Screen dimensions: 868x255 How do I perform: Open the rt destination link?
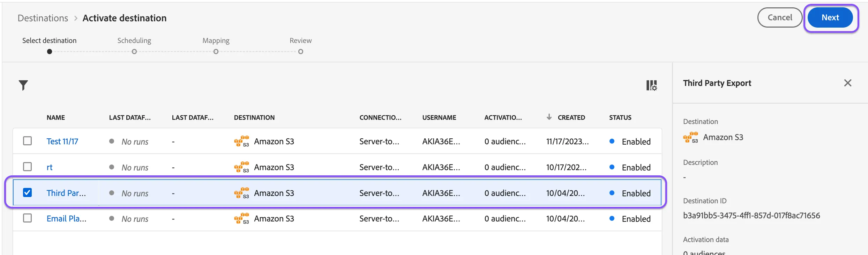[x=50, y=167]
